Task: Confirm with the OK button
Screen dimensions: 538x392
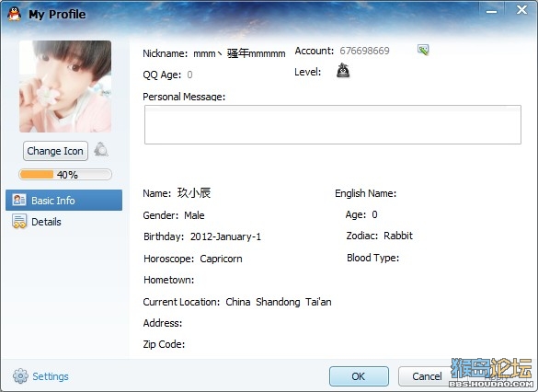Action: [359, 376]
